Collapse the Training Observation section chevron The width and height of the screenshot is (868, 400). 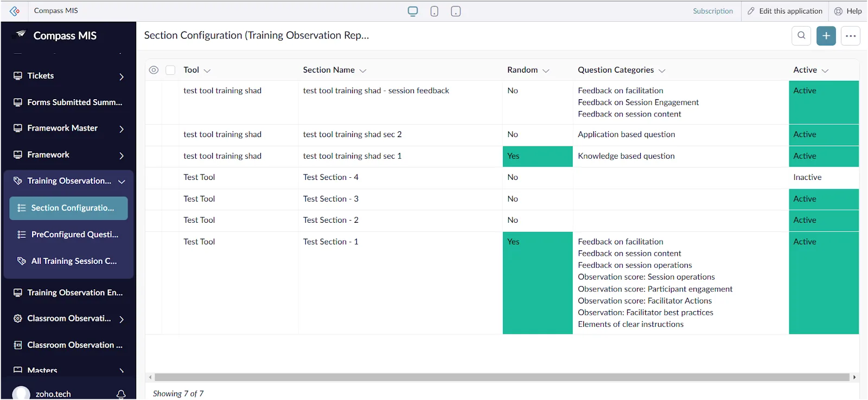122,182
